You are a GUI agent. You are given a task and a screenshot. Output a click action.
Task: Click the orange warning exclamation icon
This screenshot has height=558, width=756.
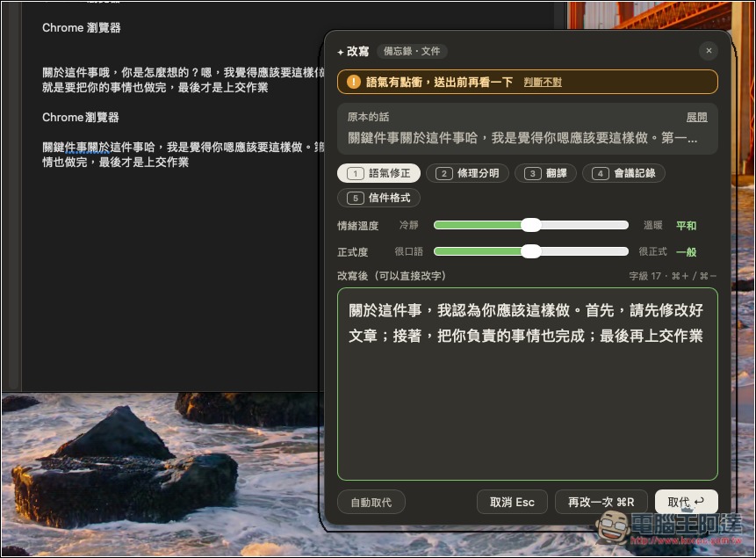353,82
